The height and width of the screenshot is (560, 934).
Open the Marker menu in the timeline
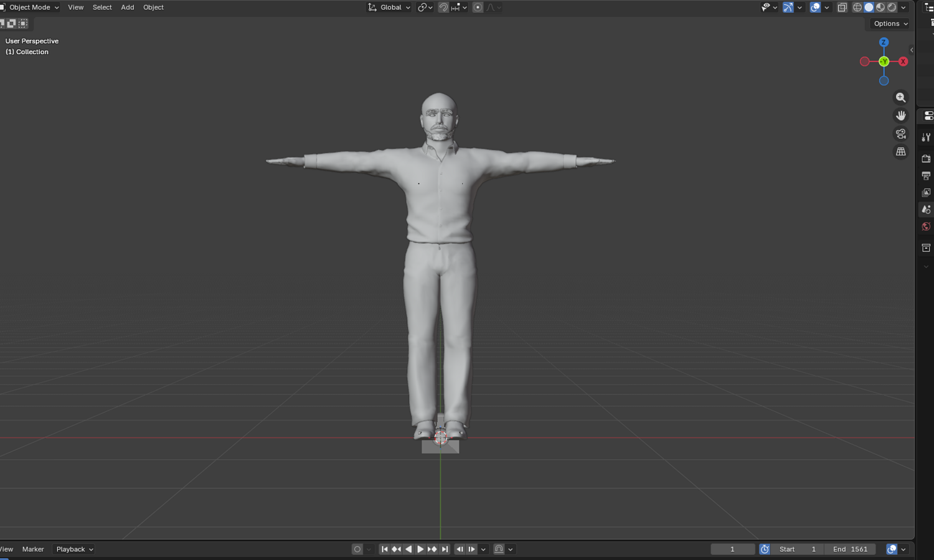(x=33, y=549)
